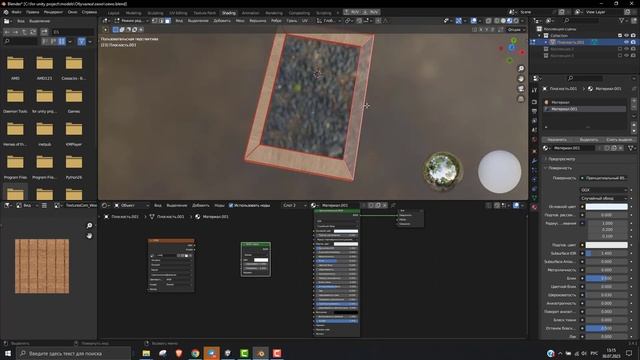The width and height of the screenshot is (640, 360).
Task: Open the browse material dropdown icon
Action: [x=547, y=148]
